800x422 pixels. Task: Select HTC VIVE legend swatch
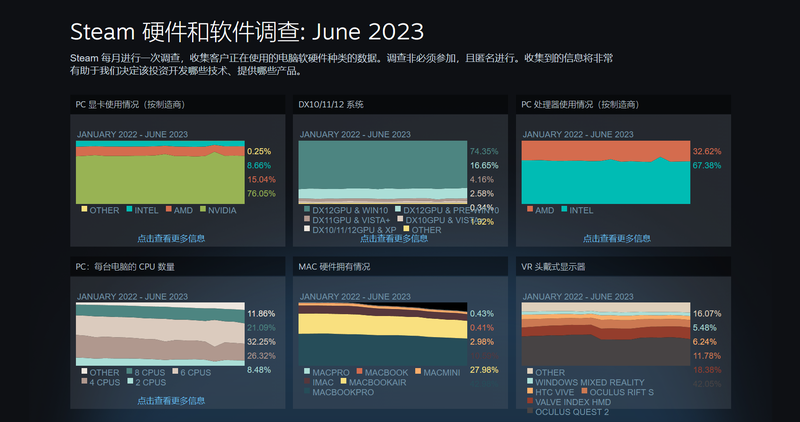click(530, 391)
